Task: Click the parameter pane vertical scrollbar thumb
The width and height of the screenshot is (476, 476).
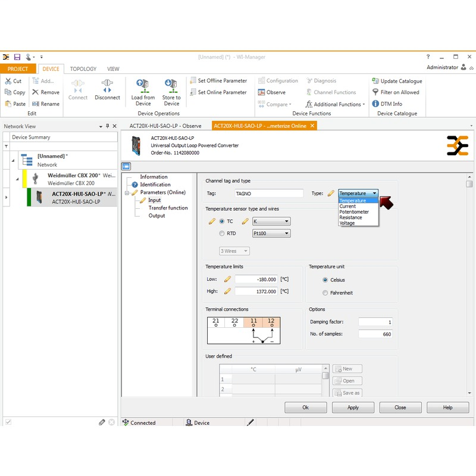Action: click(x=469, y=184)
